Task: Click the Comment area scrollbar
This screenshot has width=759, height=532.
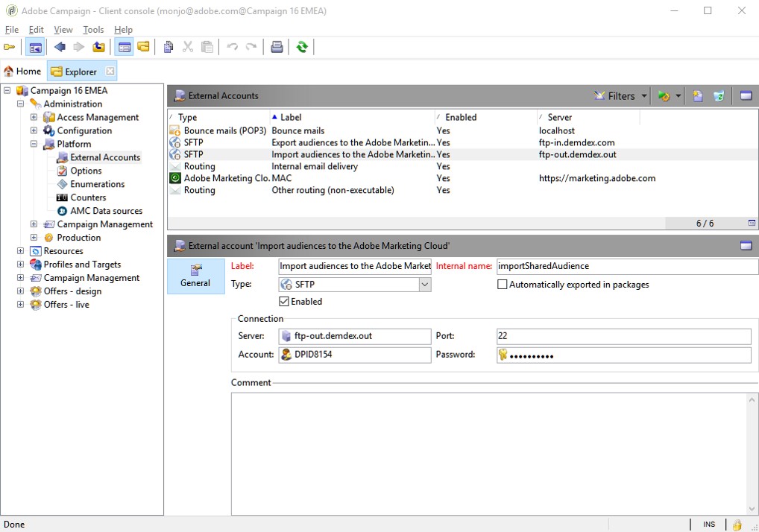Action: (x=752, y=454)
